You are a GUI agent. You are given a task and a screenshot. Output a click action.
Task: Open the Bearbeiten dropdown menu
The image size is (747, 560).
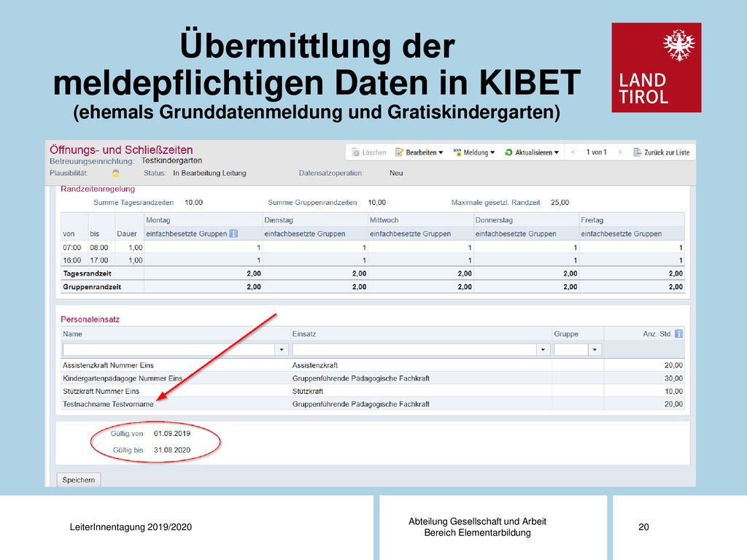pyautogui.click(x=419, y=152)
